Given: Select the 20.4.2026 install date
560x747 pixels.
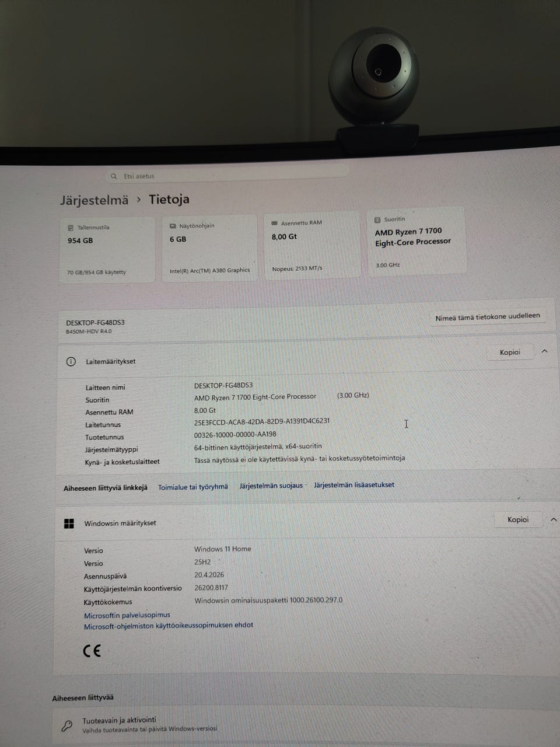Looking at the screenshot, I should [209, 575].
